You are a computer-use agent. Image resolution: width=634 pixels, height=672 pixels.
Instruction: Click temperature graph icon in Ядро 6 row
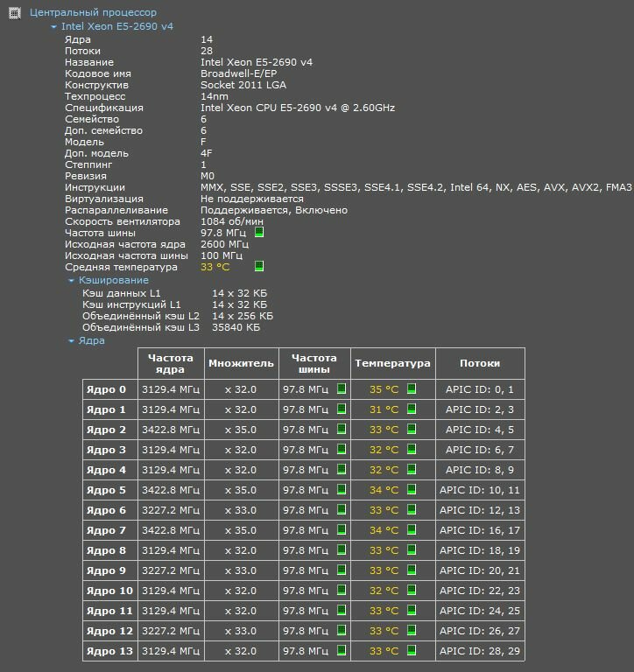tap(412, 509)
